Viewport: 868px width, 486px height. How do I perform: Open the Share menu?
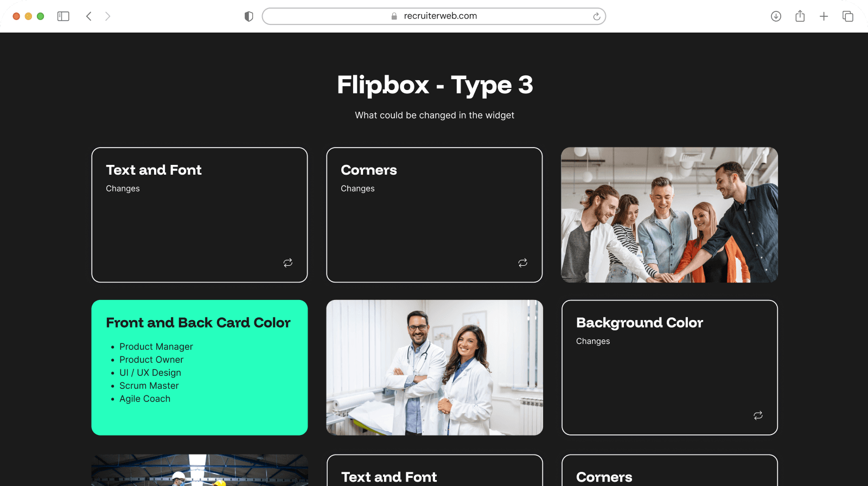pyautogui.click(x=800, y=16)
